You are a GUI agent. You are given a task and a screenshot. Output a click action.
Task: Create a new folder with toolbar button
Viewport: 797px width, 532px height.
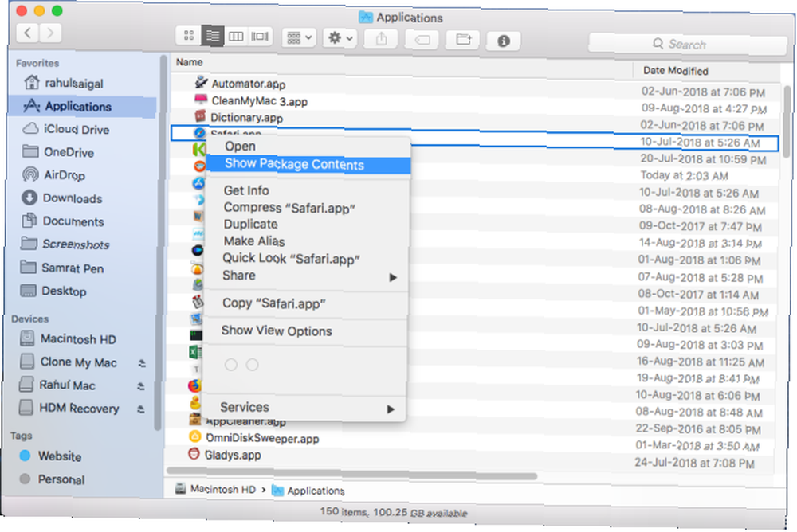pyautogui.click(x=463, y=40)
